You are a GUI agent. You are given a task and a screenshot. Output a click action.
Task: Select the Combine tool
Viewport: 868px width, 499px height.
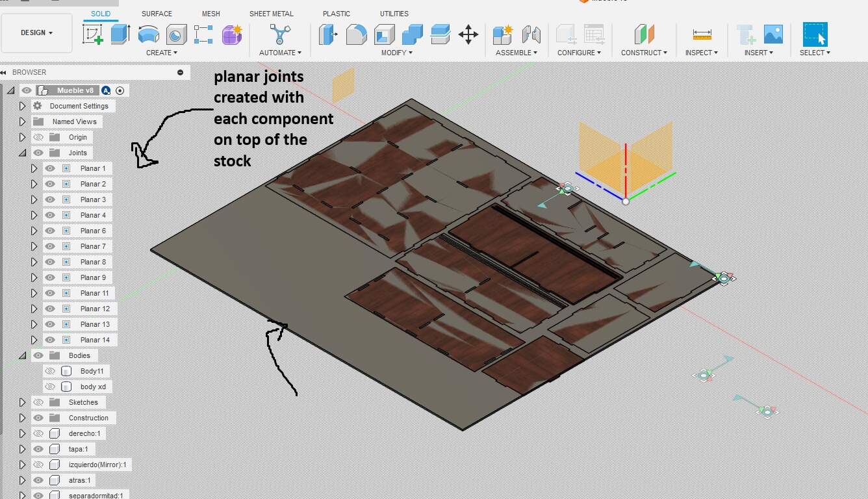413,34
